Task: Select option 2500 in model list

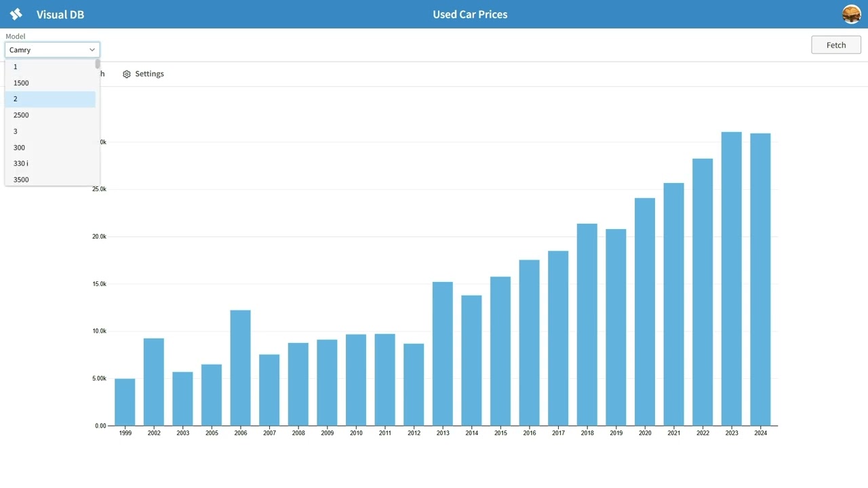Action: (x=50, y=115)
